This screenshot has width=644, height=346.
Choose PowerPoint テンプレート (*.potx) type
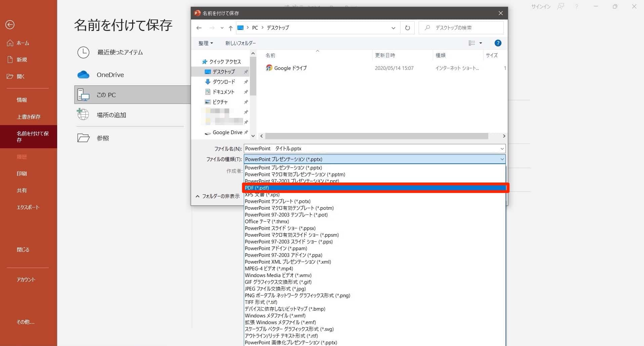(x=375, y=201)
